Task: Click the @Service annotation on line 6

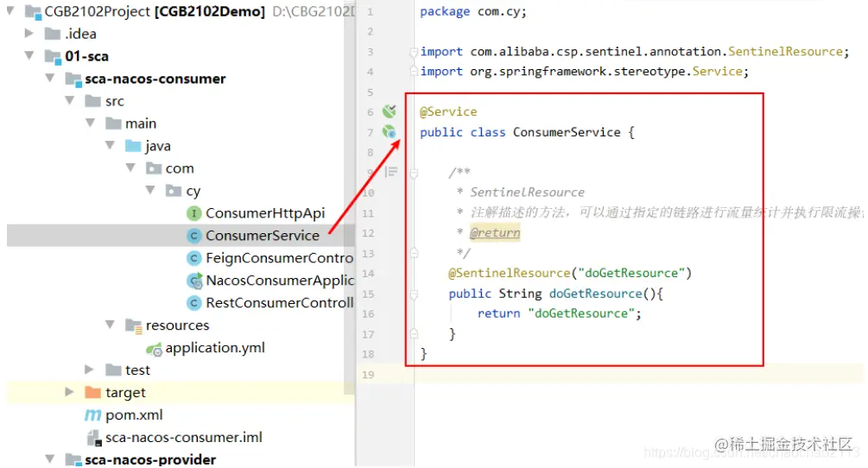Action: click(448, 111)
